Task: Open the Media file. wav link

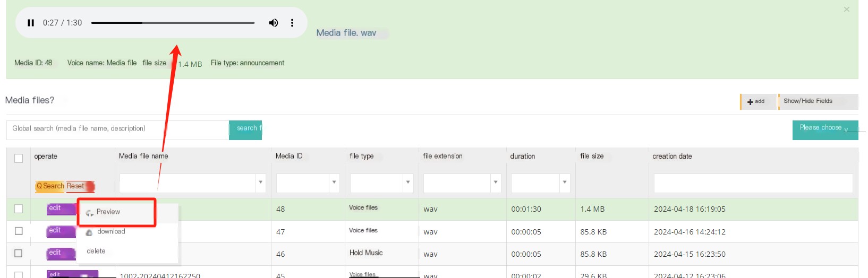Action: (346, 33)
